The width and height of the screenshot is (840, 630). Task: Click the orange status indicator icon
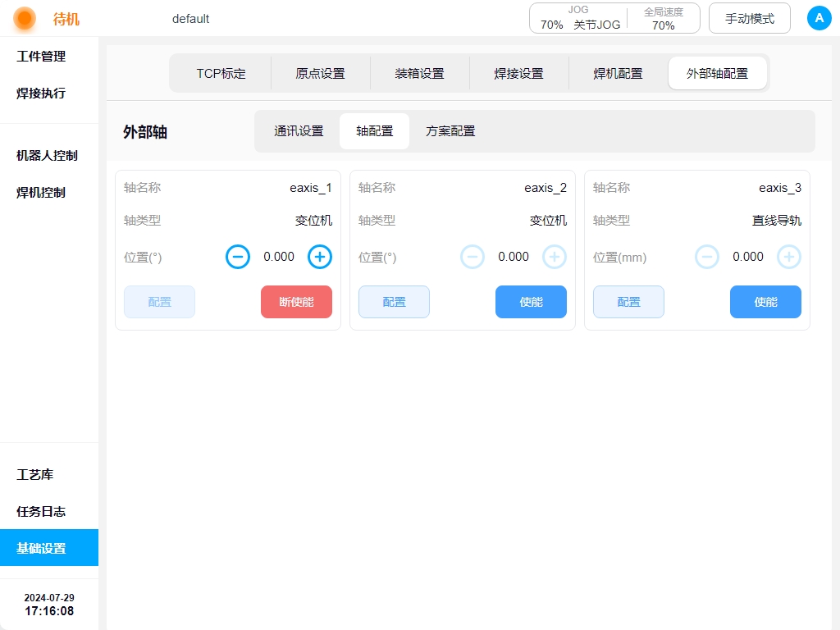tap(25, 18)
